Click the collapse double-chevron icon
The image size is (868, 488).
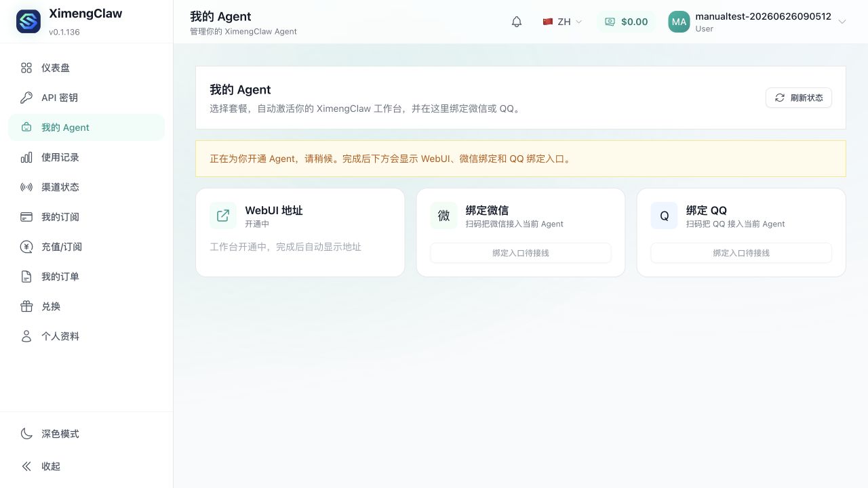(x=26, y=466)
